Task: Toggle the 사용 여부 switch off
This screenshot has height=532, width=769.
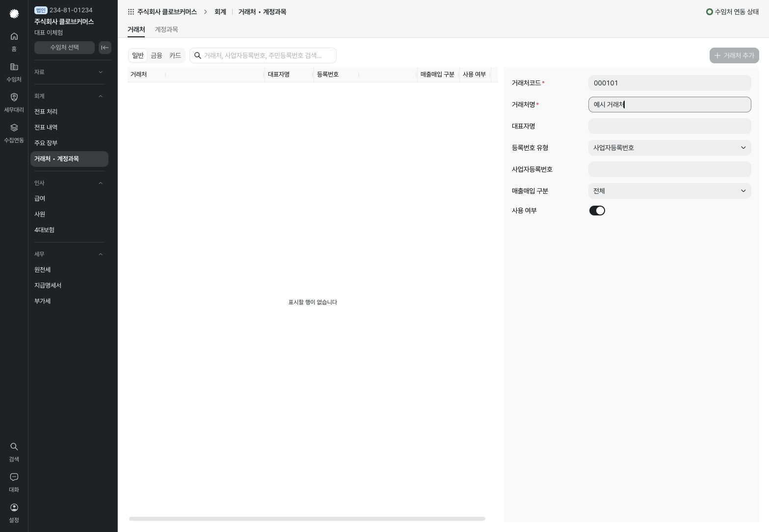Action: (597, 211)
